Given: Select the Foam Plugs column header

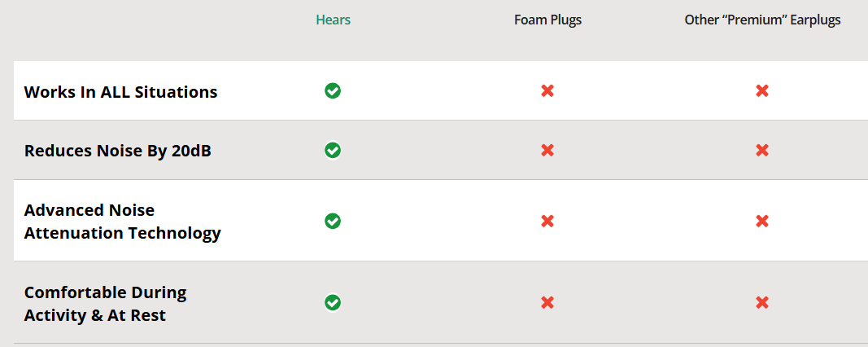Looking at the screenshot, I should click(547, 20).
